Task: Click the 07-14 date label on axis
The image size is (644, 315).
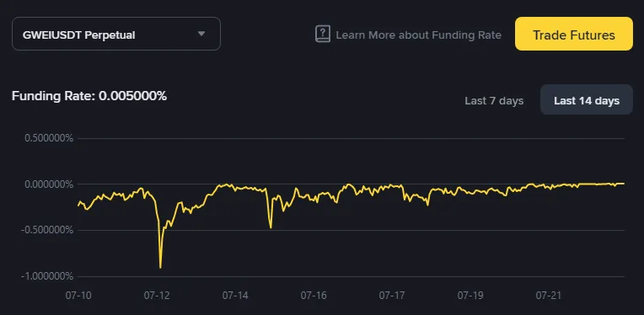Action: (x=235, y=296)
